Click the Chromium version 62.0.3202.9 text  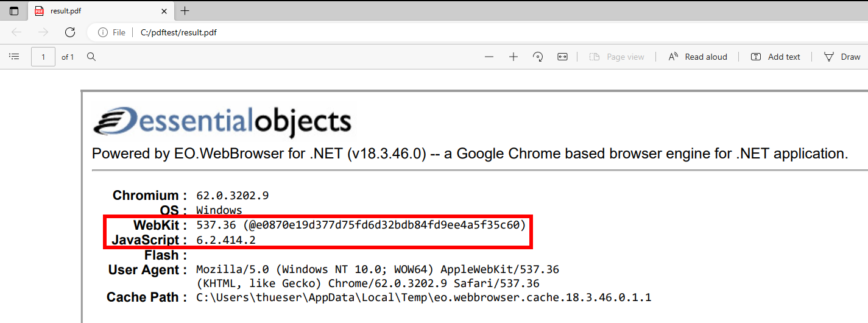[232, 196]
